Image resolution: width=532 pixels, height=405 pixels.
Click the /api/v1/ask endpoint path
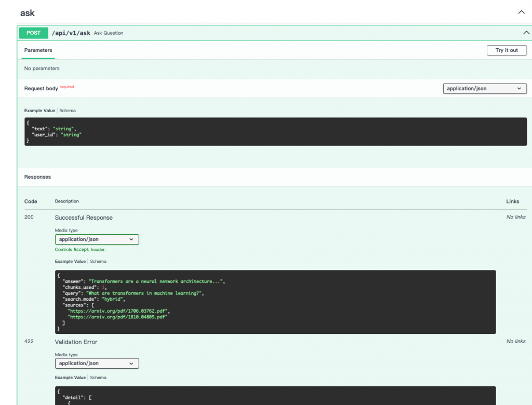pyautogui.click(x=71, y=33)
